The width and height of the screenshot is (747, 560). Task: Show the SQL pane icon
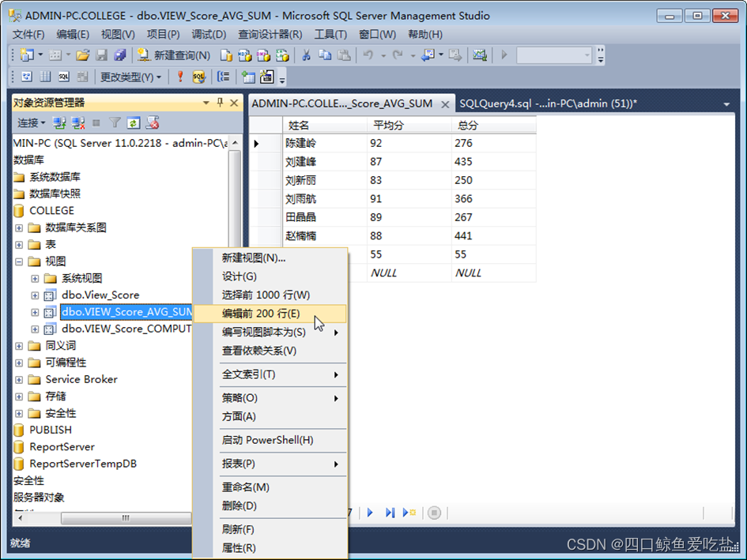[64, 77]
